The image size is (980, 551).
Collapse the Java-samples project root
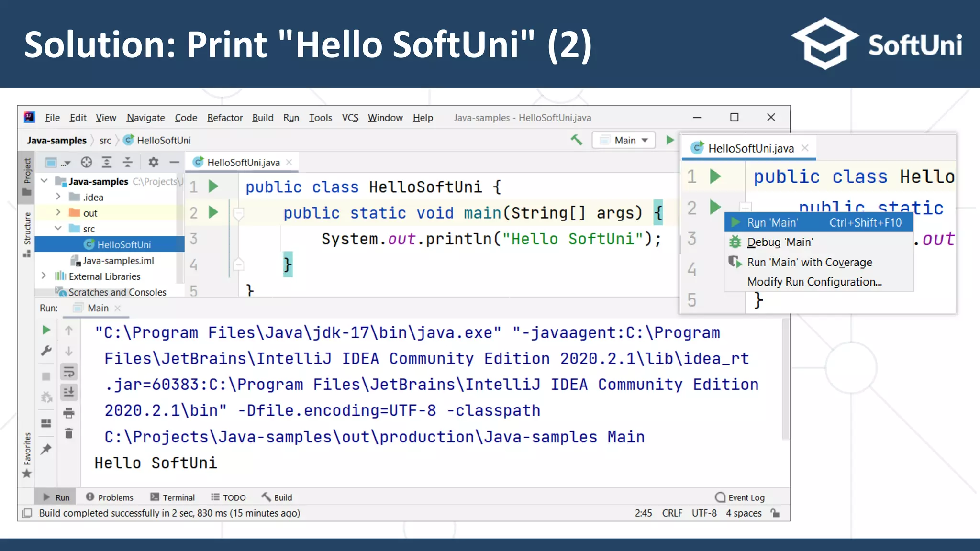coord(44,181)
